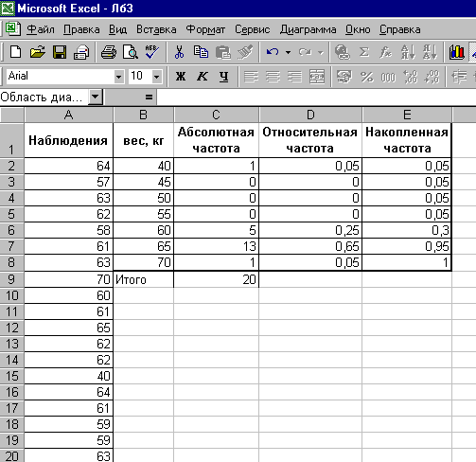Open the Справка menu
The image size is (476, 462).
pos(399,29)
